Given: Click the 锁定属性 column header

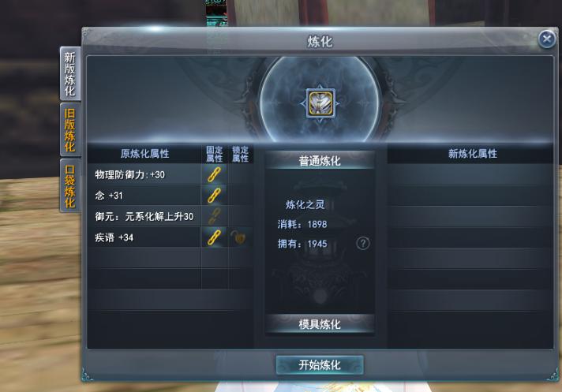Looking at the screenshot, I should (240, 154).
